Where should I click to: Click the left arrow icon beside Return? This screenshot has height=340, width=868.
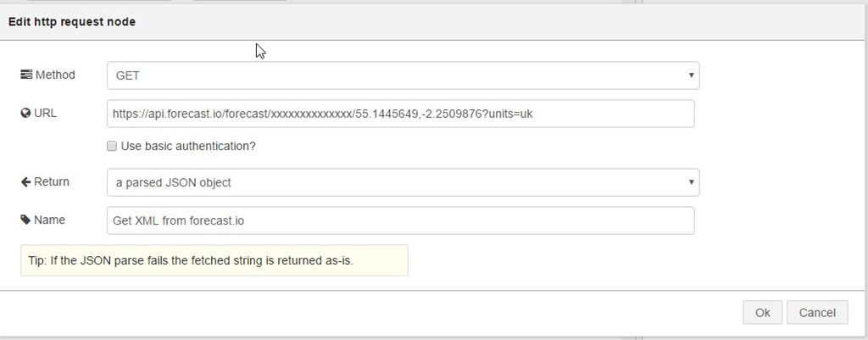click(x=25, y=181)
